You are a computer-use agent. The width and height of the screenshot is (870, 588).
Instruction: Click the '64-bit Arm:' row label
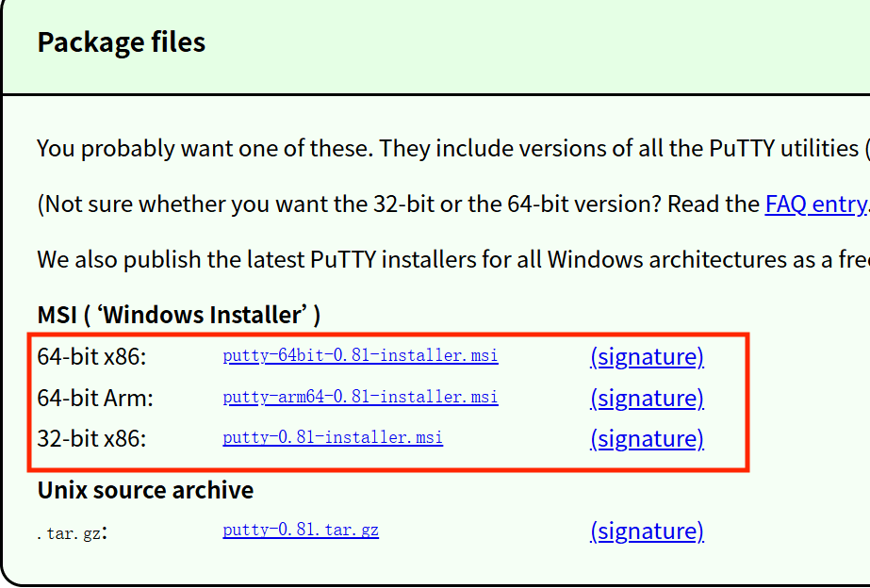tap(94, 398)
